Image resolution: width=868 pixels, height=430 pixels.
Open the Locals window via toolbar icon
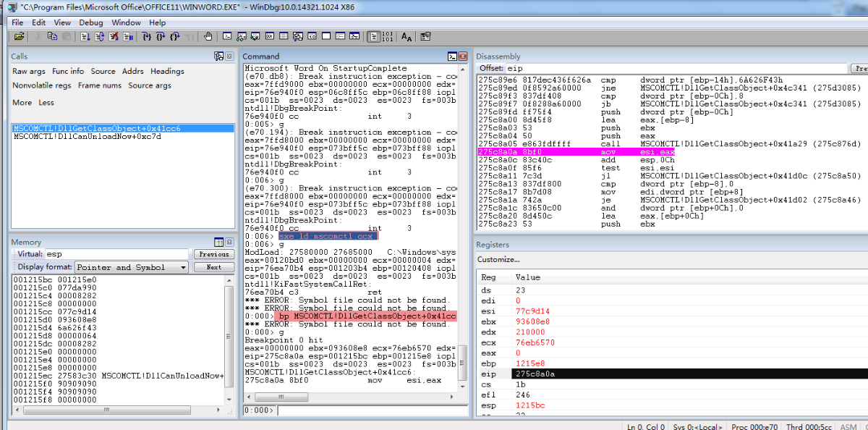coord(255,36)
